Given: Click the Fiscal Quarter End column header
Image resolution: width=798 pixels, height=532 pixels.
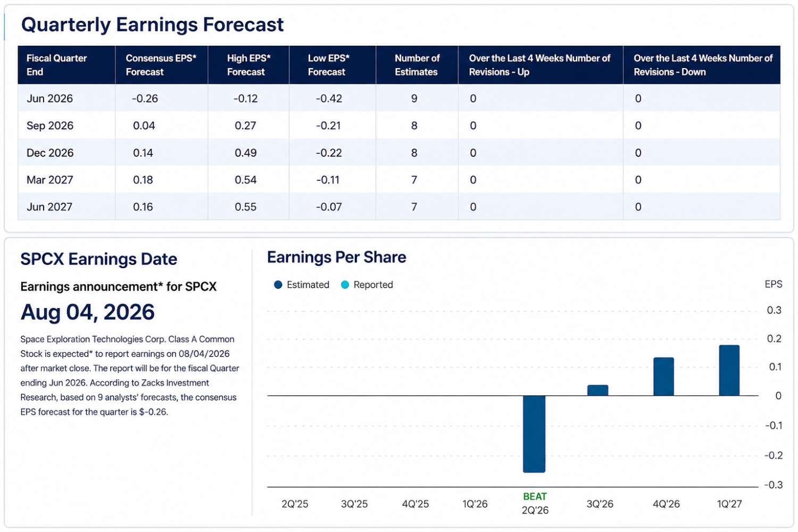Looking at the screenshot, I should tap(66, 65).
